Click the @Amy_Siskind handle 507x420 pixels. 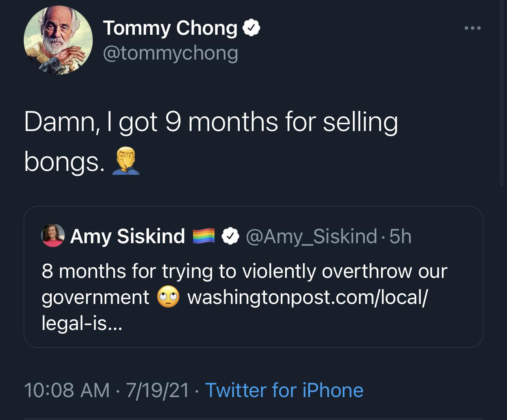point(311,236)
